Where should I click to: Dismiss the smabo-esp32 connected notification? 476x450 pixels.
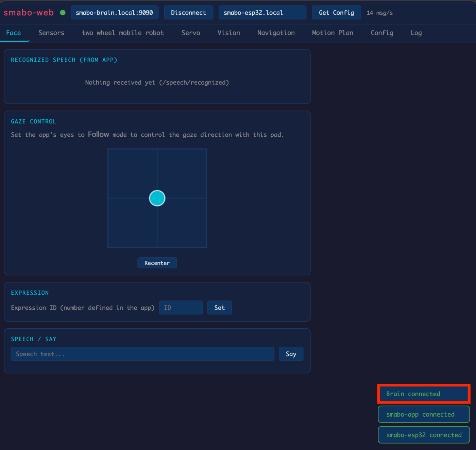click(424, 435)
